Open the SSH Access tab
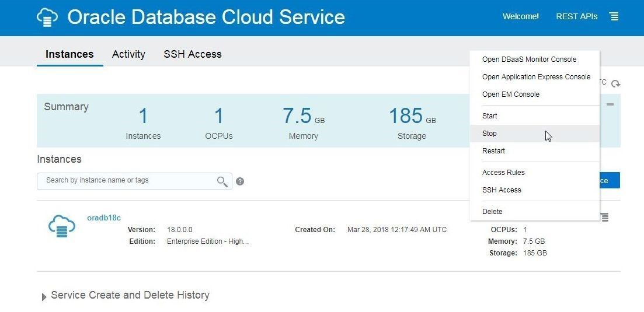Image resolution: width=644 pixels, height=312 pixels. [193, 54]
